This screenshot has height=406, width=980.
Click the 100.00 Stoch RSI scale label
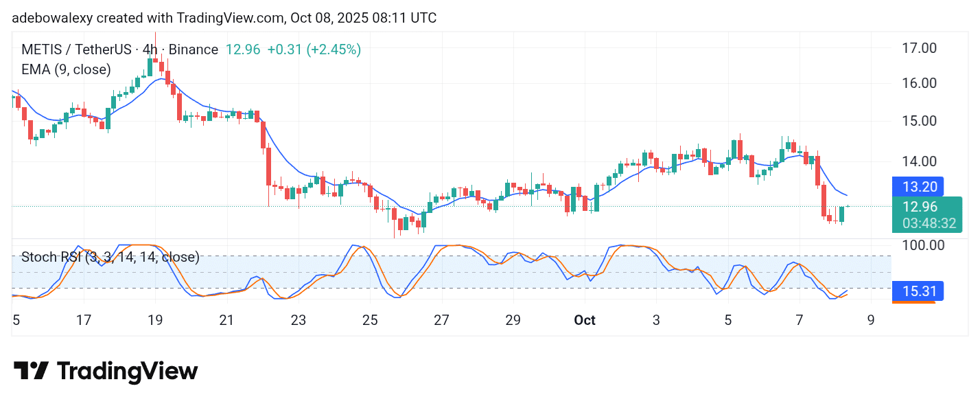pos(922,245)
